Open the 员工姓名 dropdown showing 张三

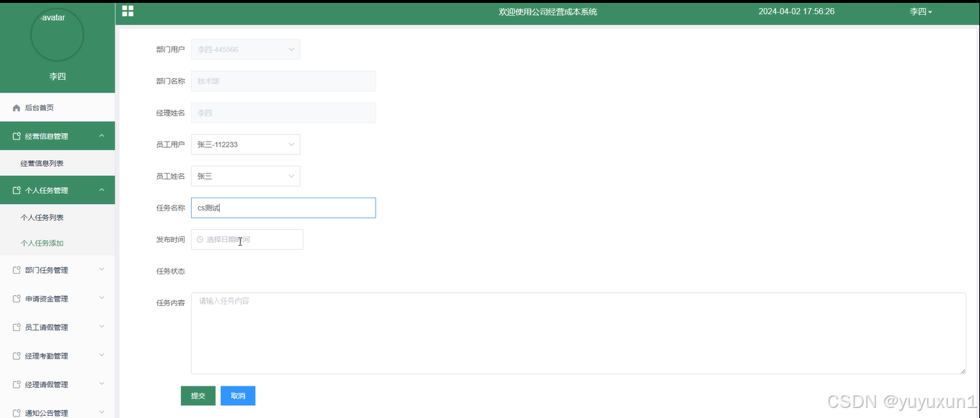[x=246, y=176]
